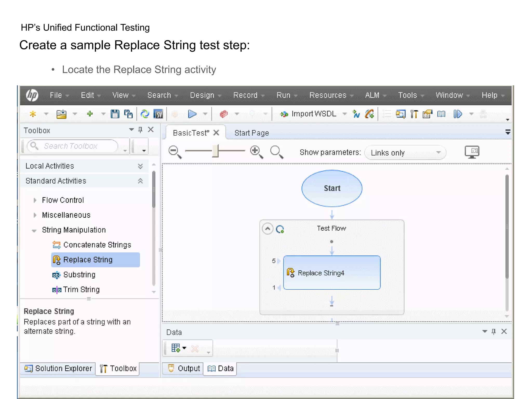
Task: Click the blue Refresh arrows icon
Action: 145,114
